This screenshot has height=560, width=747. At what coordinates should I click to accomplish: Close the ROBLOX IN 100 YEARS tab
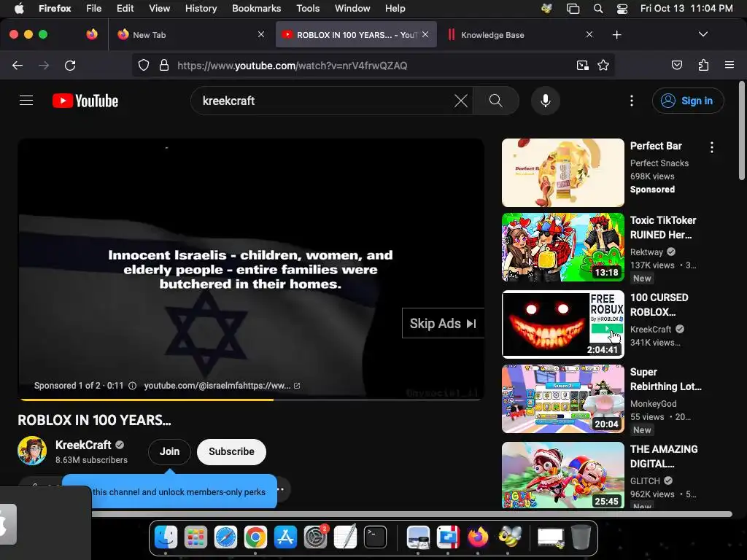pos(425,34)
